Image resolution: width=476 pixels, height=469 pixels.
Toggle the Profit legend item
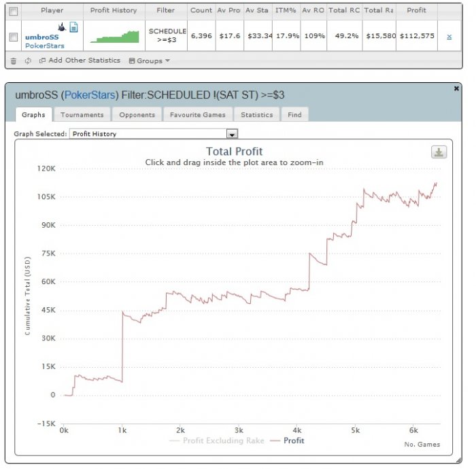click(287, 440)
